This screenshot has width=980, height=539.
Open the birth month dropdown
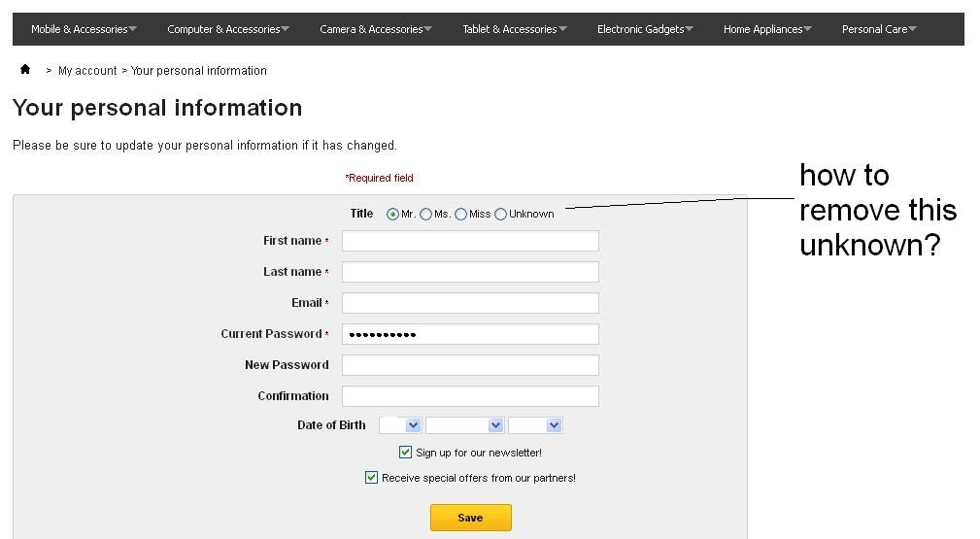pos(464,425)
